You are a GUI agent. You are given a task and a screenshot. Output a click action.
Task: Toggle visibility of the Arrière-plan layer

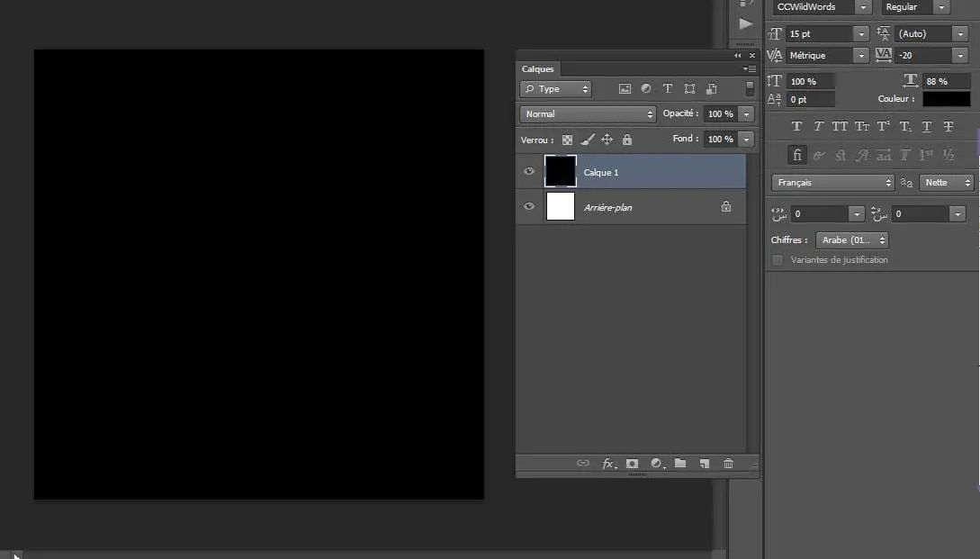click(529, 206)
